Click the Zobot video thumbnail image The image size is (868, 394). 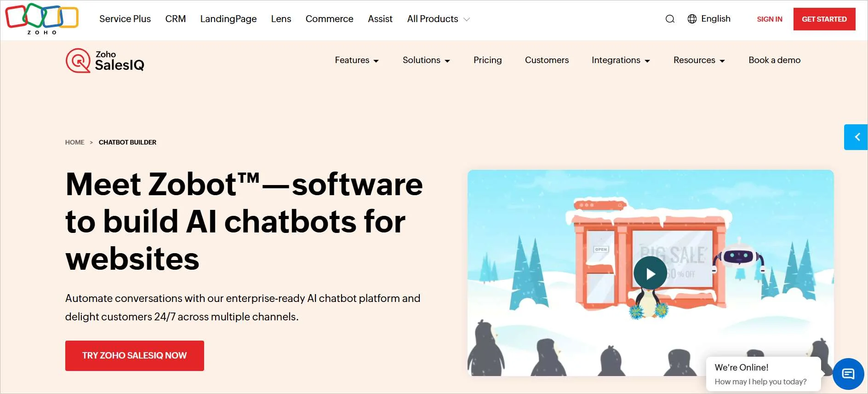(x=651, y=273)
